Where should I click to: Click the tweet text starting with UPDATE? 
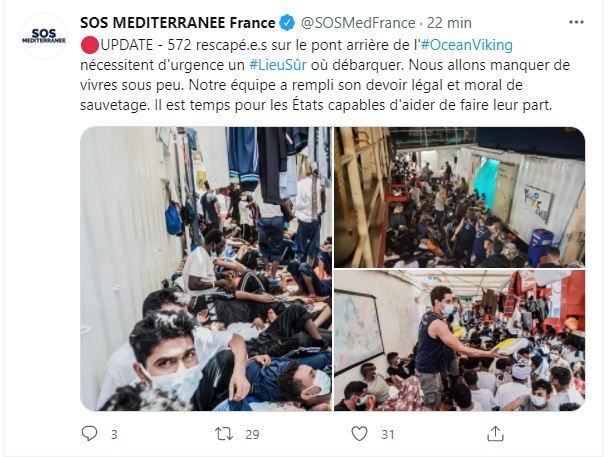tap(325, 75)
